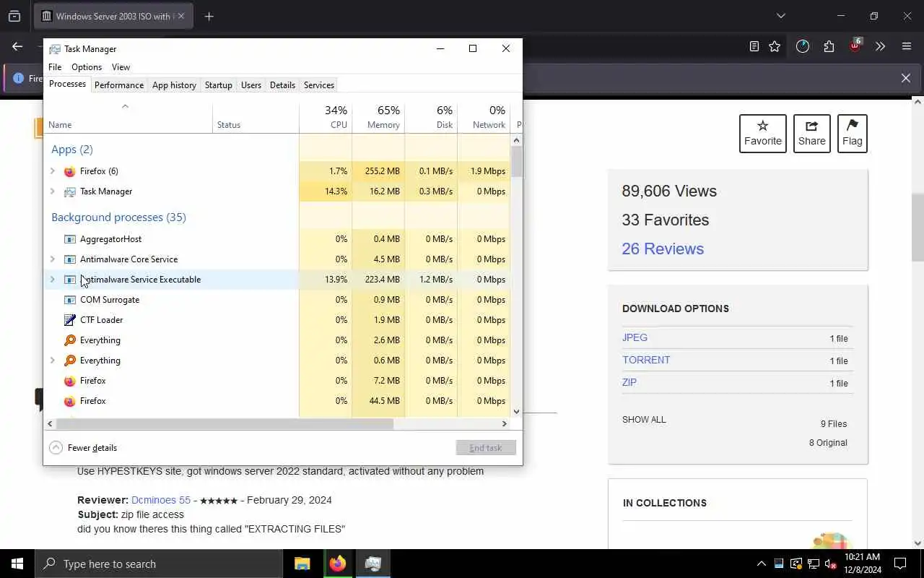Click the Firefox 7.2 MB process icon
This screenshot has height=578, width=924.
click(69, 381)
